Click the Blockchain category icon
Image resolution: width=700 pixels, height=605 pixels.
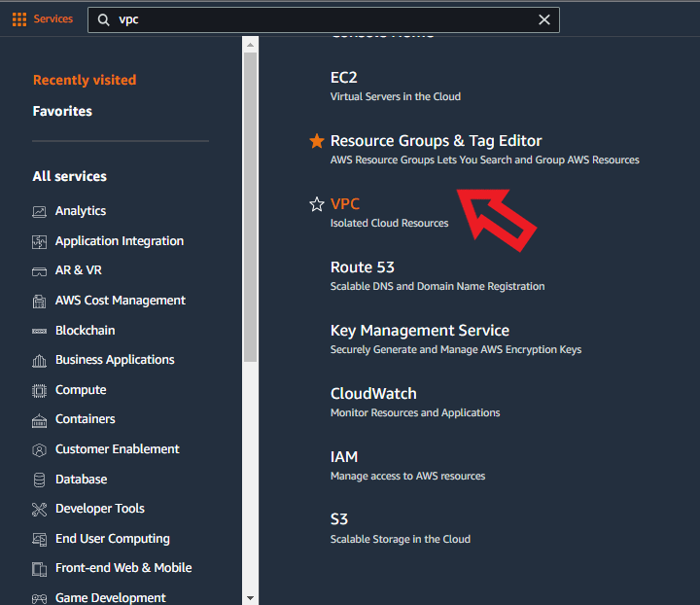coord(40,331)
